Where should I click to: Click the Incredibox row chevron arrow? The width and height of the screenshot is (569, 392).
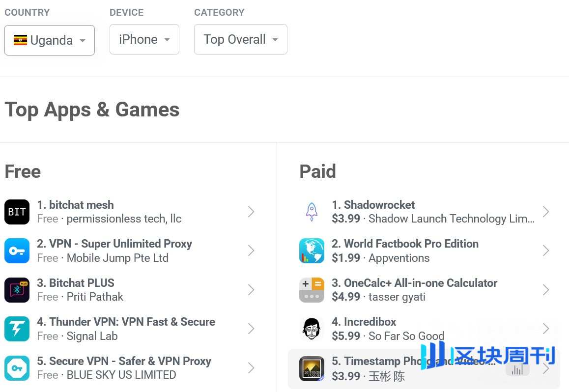point(546,329)
